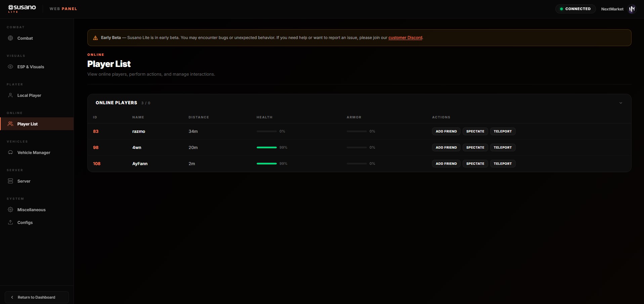Viewport: 644px width, 304px height.
Task: Open the customer Discord link
Action: pos(405,38)
